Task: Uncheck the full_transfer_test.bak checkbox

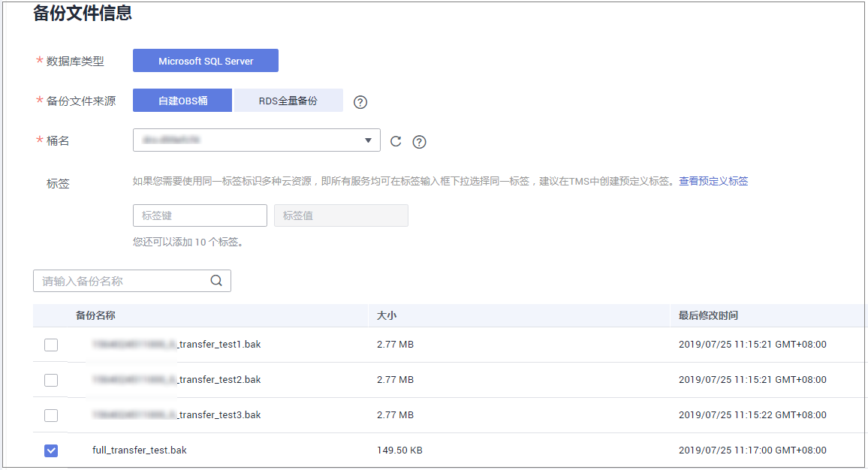Action: (51, 450)
